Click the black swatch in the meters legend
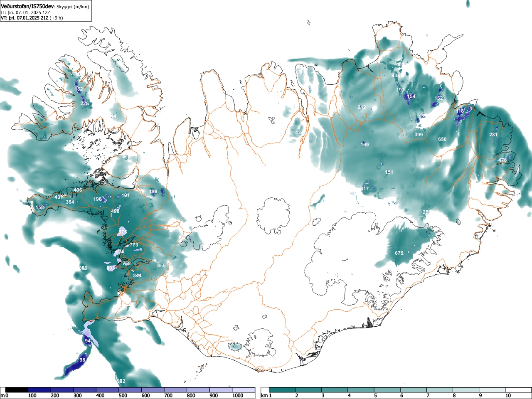Screen dimensions: 532x399 pos(17,390)
